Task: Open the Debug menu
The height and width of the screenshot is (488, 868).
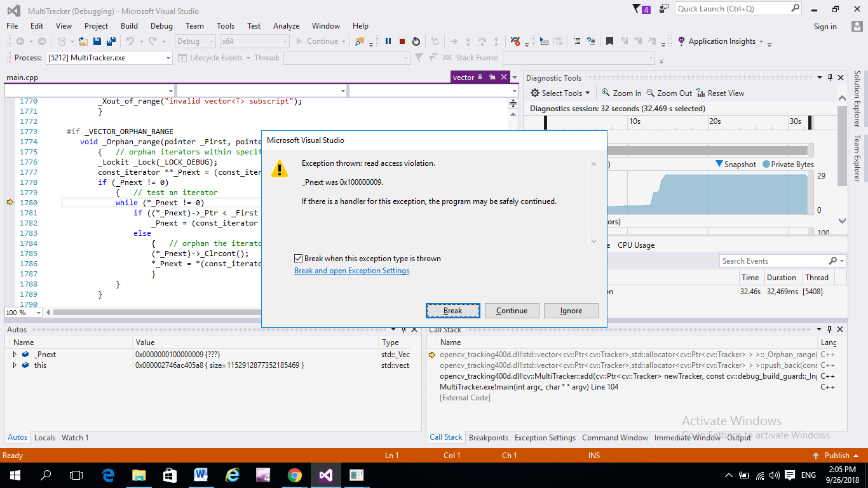Action: 161,26
